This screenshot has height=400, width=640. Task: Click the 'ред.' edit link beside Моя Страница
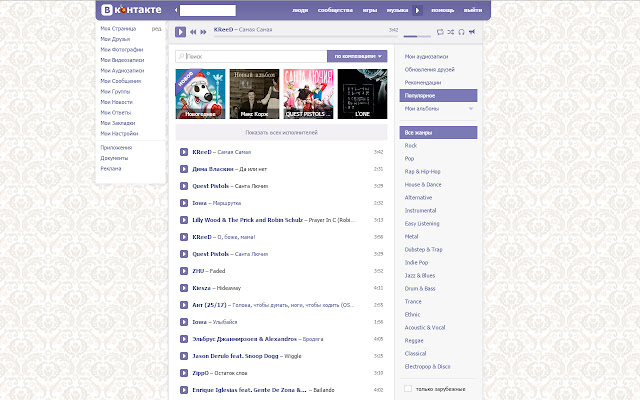156,29
